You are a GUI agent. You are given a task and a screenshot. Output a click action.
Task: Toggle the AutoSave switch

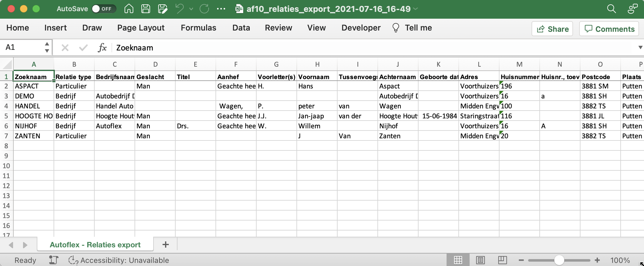pyautogui.click(x=103, y=9)
